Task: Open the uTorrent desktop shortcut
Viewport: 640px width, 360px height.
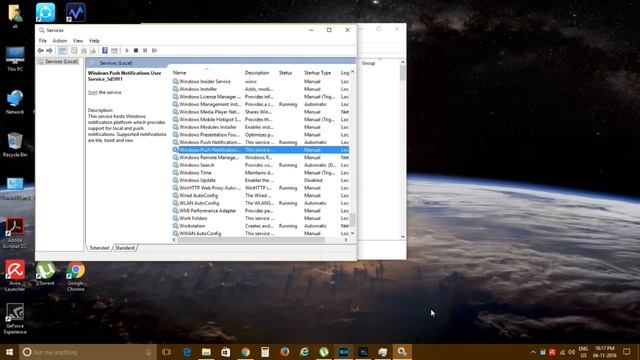Action: [45, 273]
